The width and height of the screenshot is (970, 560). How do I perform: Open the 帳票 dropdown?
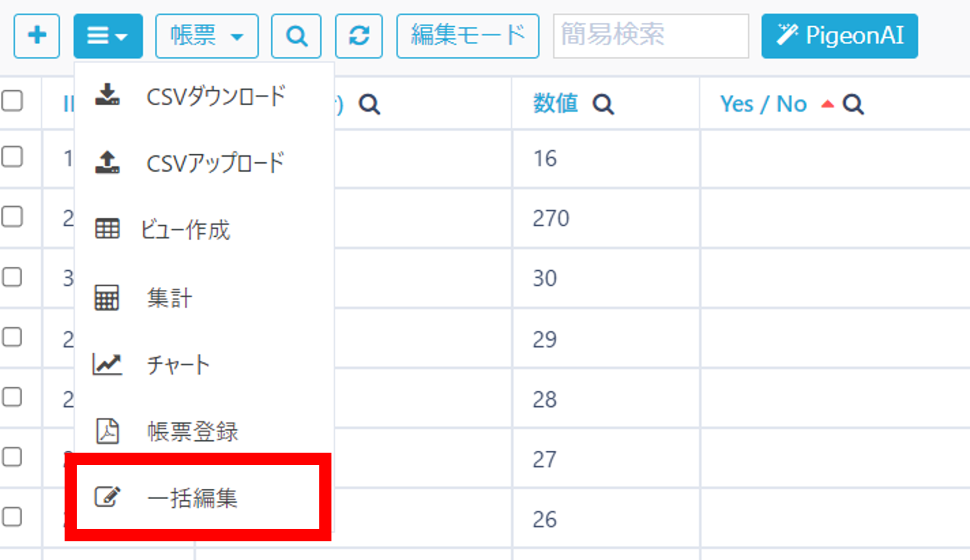(206, 35)
